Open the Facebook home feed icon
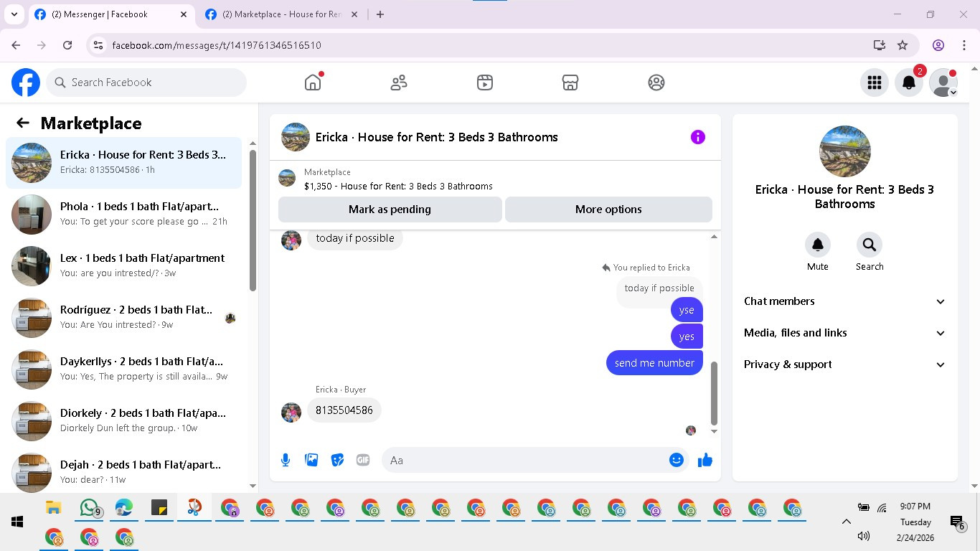The height and width of the screenshot is (551, 980). coord(313,83)
